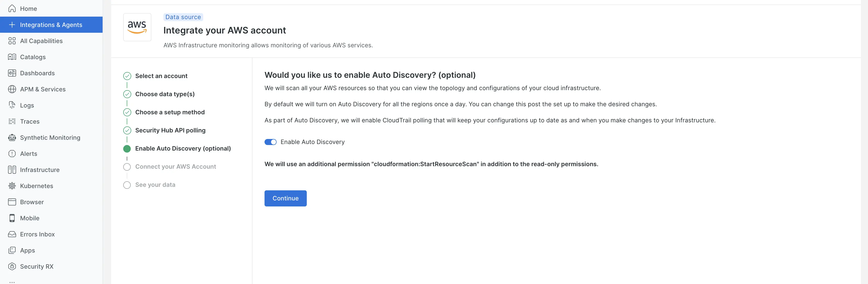Expand the sidebar ellipsis more items
The image size is (868, 284).
coord(12,282)
